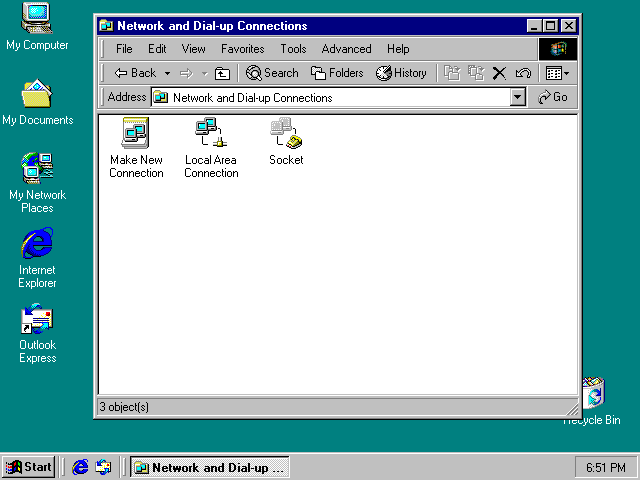The width and height of the screenshot is (640, 480).
Task: Maximize the Network and Dial-up Connections window
Action: [x=550, y=26]
